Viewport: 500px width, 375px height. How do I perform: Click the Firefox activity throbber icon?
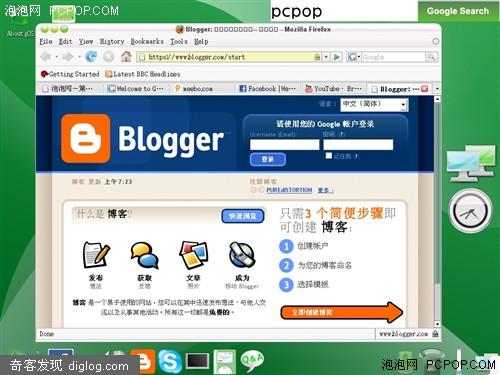coord(435,41)
